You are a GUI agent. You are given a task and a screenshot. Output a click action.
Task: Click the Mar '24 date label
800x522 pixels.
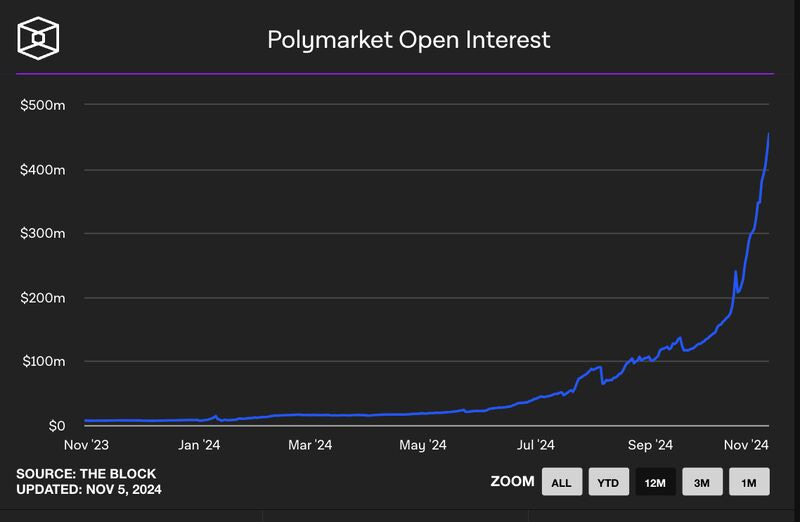tap(310, 445)
